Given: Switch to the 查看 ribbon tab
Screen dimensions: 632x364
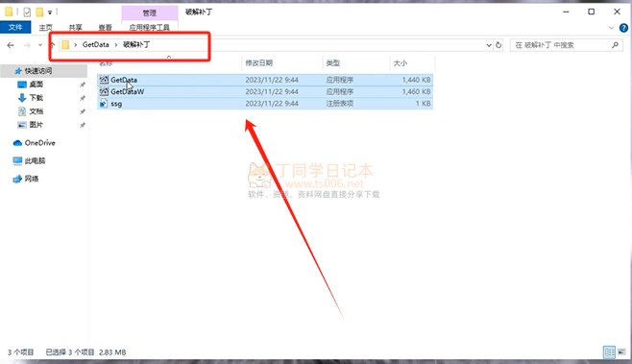Looking at the screenshot, I should [106, 28].
